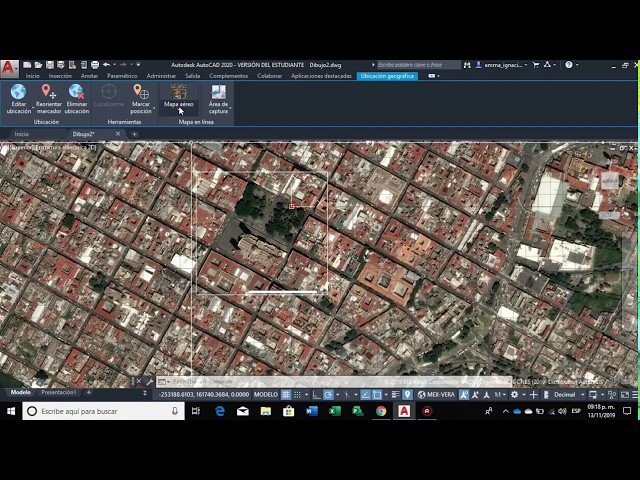Expand Área de captura dropdown arrow
Screen dimensions: 640x480
pyautogui.click(x=230, y=109)
